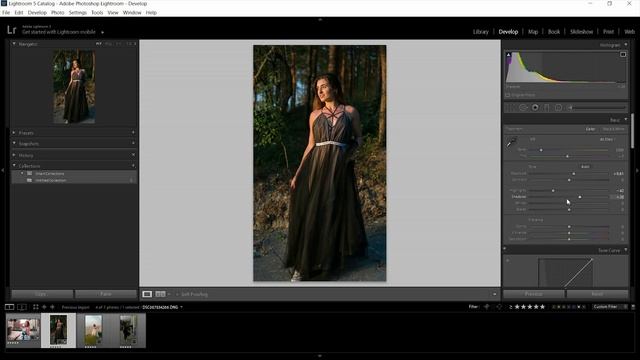
Task: Enable the Original Photo checkbox
Action: 508,95
